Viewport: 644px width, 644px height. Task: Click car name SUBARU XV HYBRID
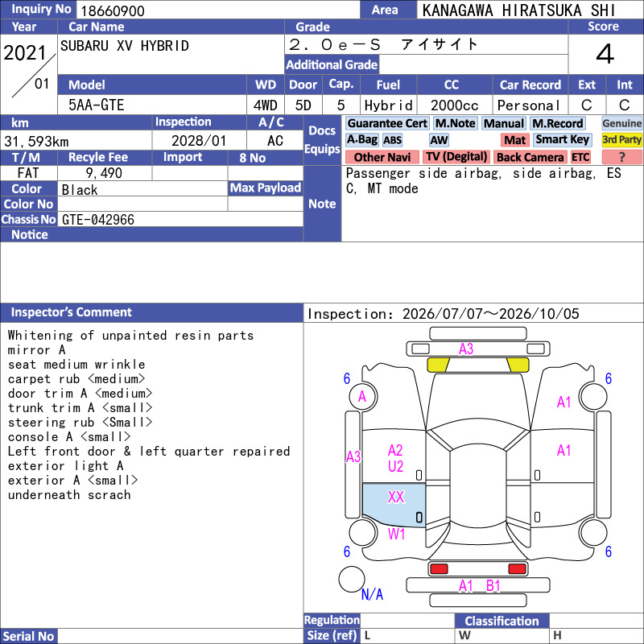[125, 46]
